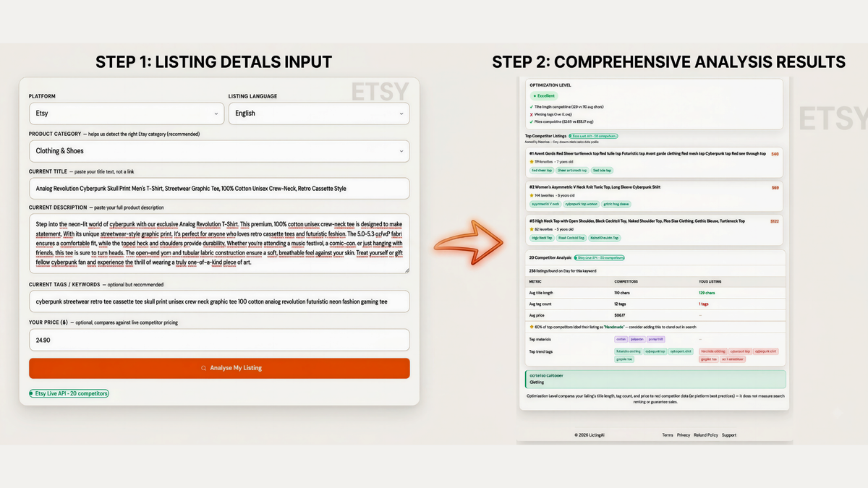Click the star icon beside 82 favorites
Viewport: 868px width, 488px height.
pyautogui.click(x=532, y=229)
